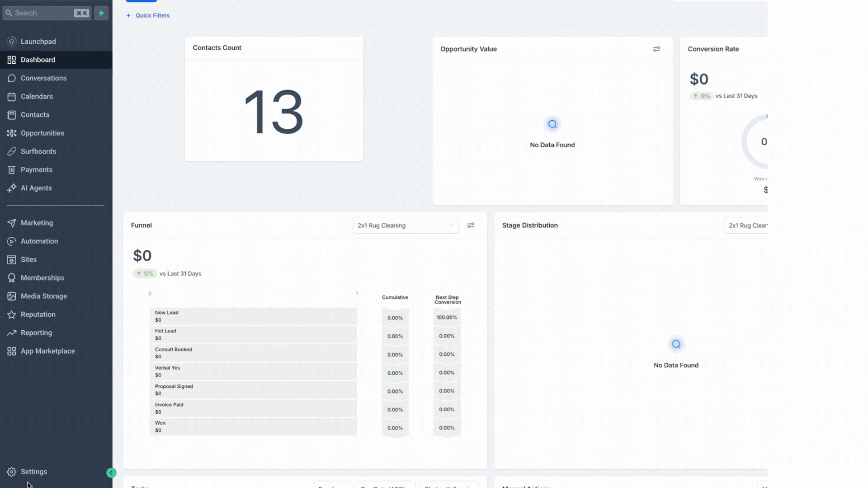Click the green lightning bolt quick action icon
Image resolution: width=868 pixels, height=488 pixels.
pyautogui.click(x=101, y=13)
